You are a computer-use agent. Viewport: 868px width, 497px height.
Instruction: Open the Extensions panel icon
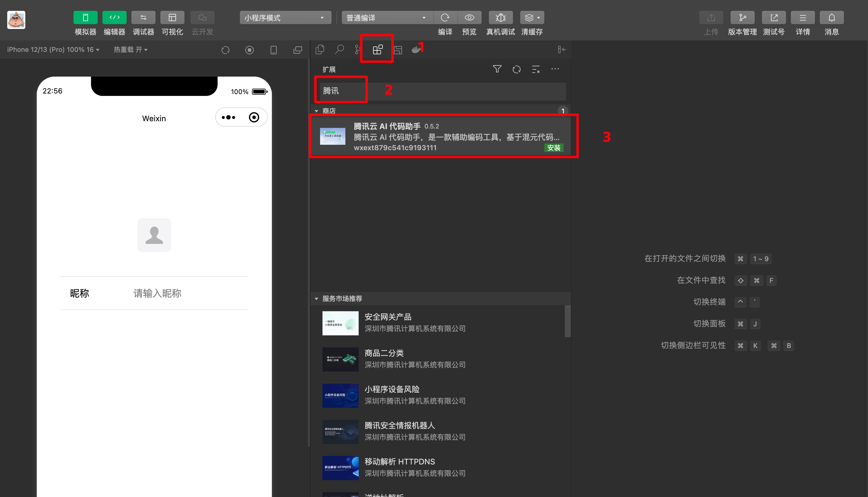click(x=377, y=49)
